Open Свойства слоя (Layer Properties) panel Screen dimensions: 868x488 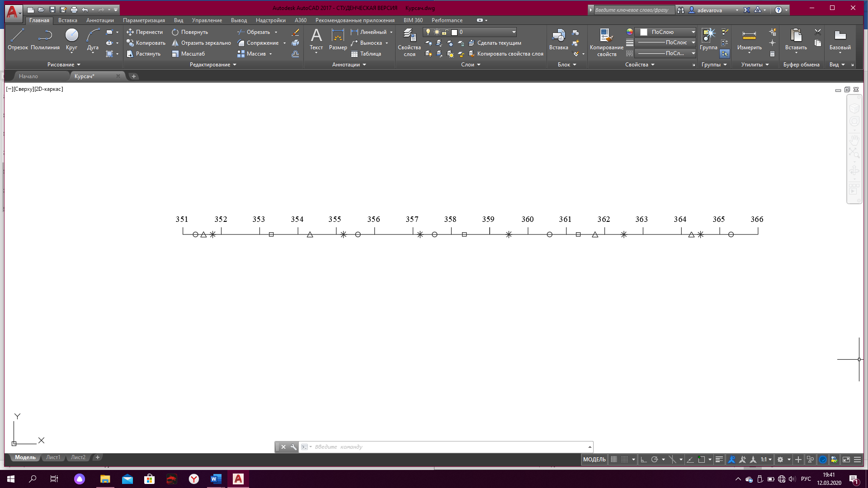[409, 42]
